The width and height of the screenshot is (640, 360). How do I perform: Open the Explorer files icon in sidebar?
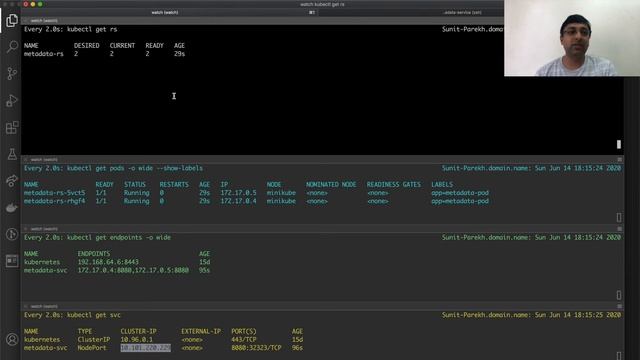[x=12, y=20]
